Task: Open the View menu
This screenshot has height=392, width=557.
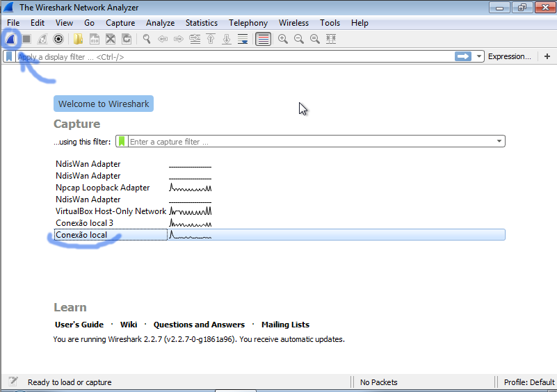Action: pyautogui.click(x=64, y=23)
